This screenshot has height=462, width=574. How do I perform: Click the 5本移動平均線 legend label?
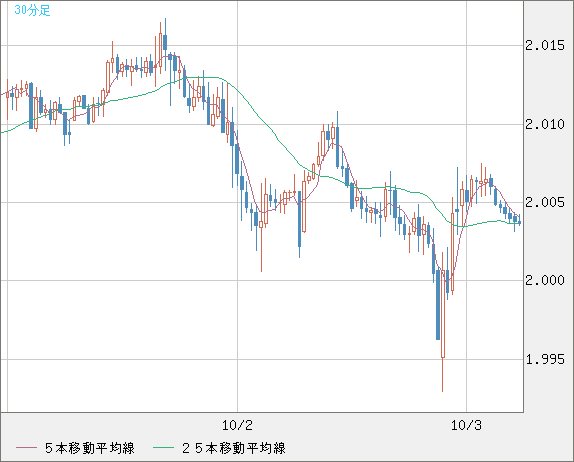[90, 448]
